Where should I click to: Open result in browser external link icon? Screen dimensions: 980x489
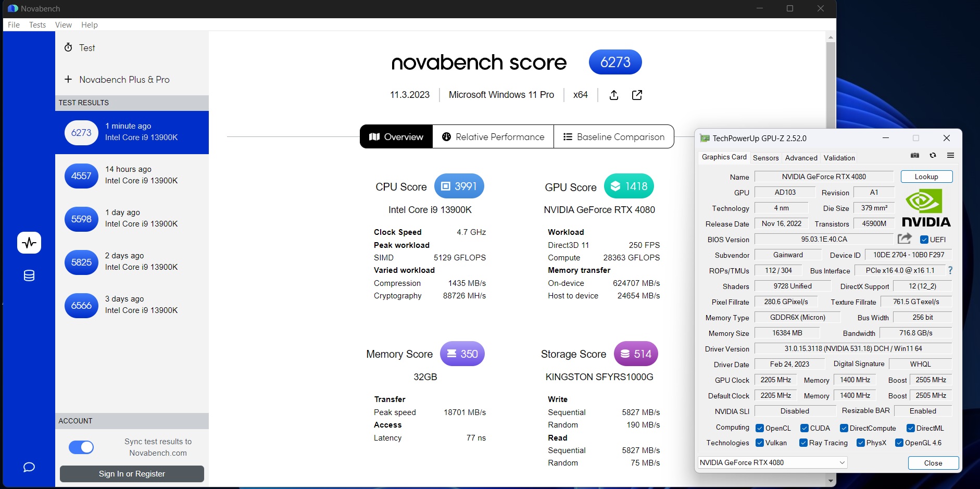[637, 95]
